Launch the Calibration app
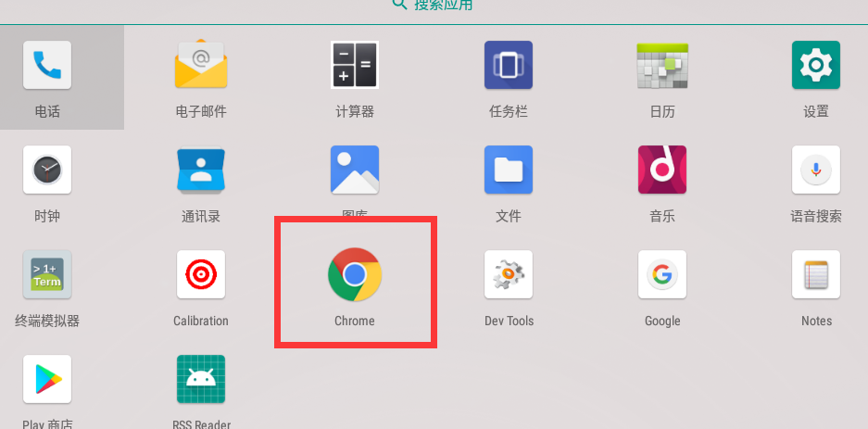868x429 pixels. coord(201,275)
